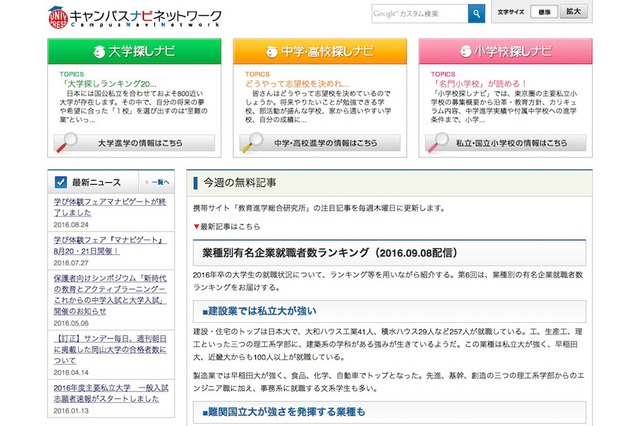The height and width of the screenshot is (426, 640).
Task: Click the mascot icon in 大学探しナビ banner
Action: (x=99, y=52)
